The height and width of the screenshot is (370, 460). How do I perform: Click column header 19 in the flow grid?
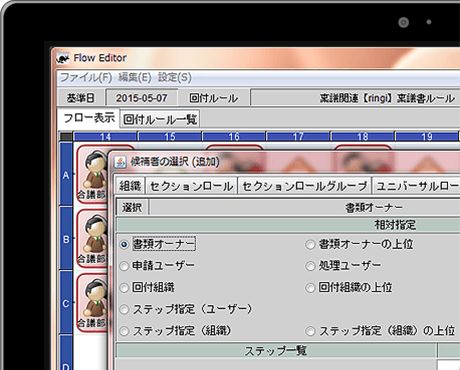tap(427, 137)
